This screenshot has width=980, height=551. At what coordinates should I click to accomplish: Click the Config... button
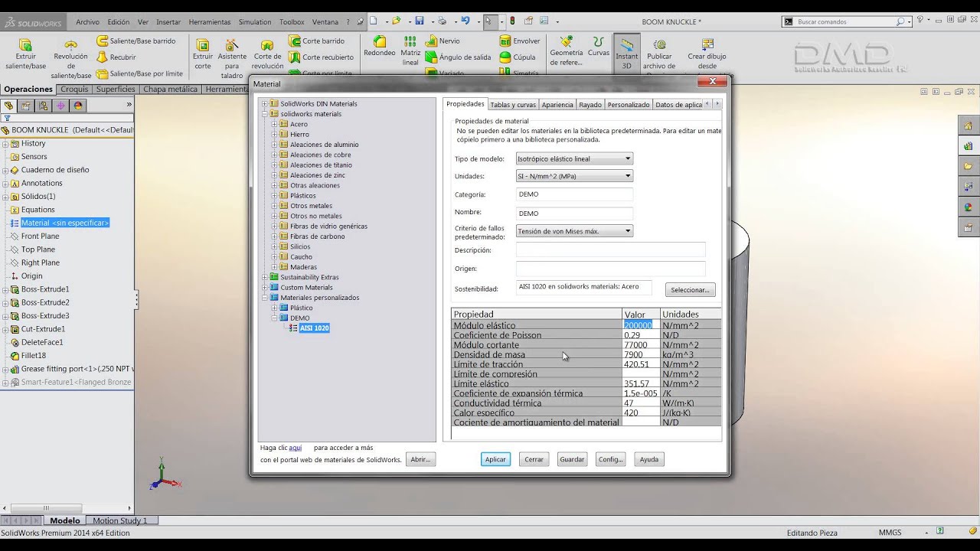pyautogui.click(x=610, y=459)
